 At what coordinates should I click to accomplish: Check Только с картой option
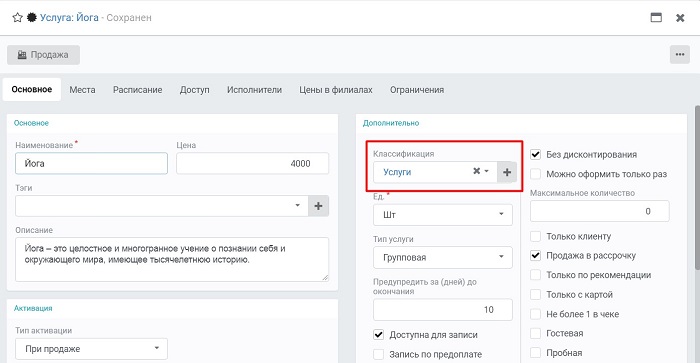click(535, 295)
